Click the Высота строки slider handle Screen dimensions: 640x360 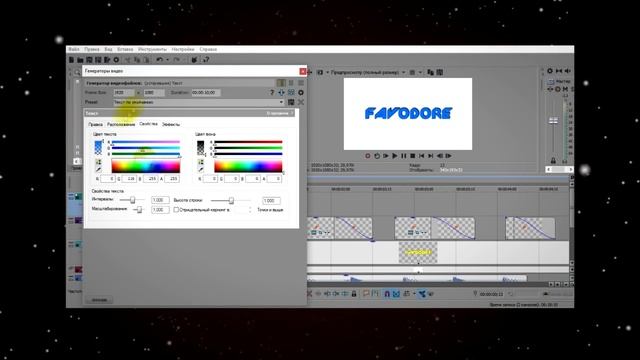[x=231, y=200]
